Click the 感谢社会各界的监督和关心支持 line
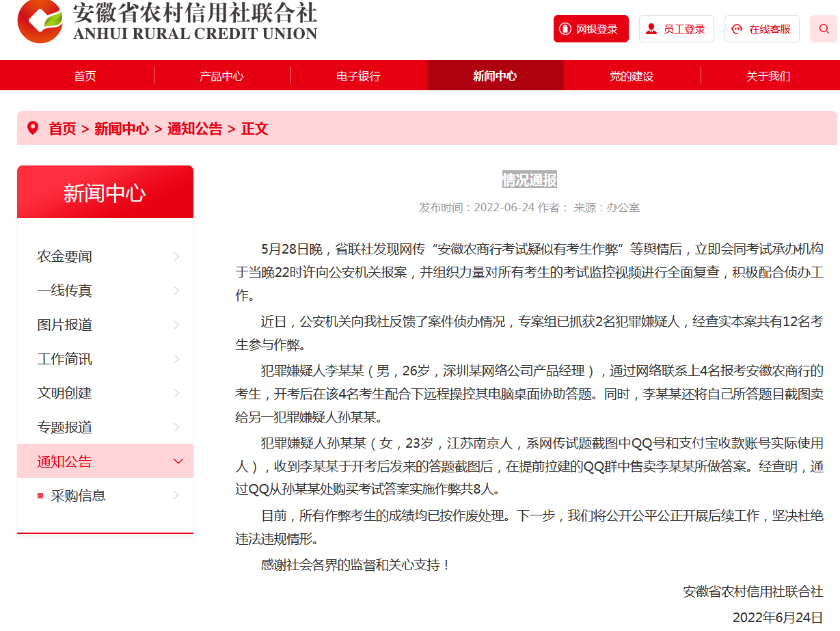This screenshot has height=631, width=840. pyautogui.click(x=355, y=565)
